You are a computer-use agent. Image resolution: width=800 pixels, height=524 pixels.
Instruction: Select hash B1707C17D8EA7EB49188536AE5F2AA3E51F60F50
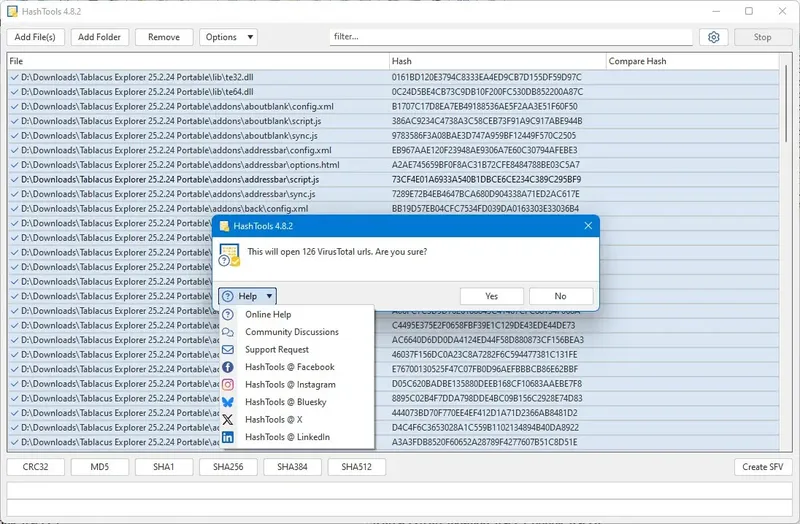click(485, 107)
